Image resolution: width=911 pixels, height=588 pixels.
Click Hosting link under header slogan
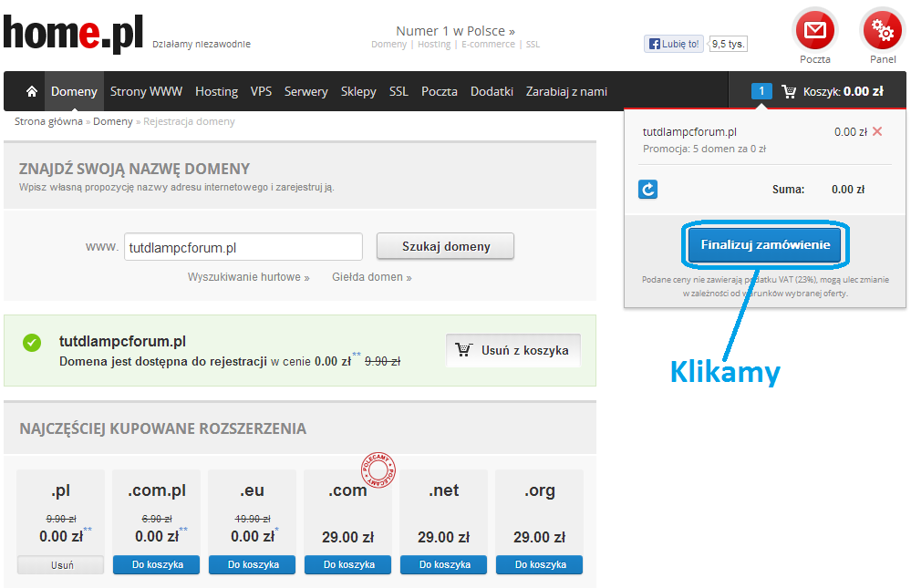(433, 44)
